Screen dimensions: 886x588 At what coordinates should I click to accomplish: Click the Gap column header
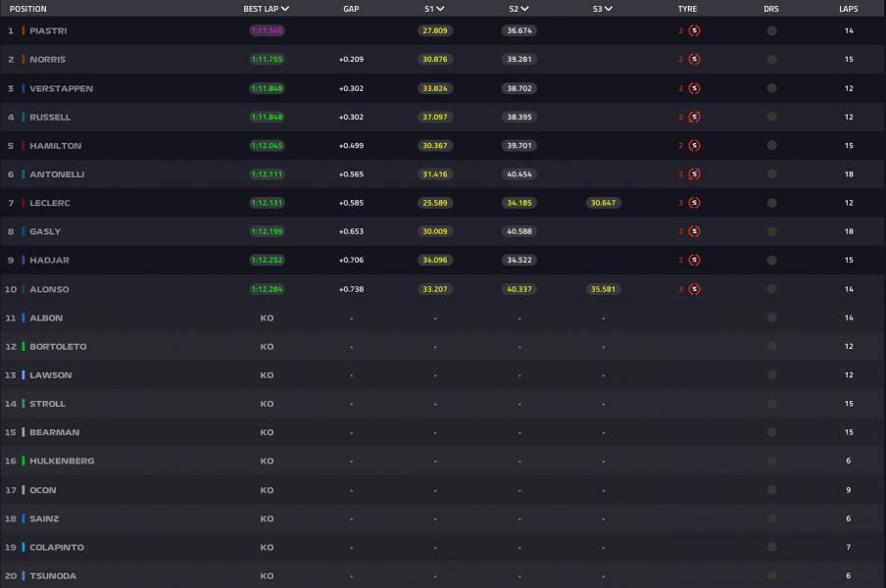(351, 9)
